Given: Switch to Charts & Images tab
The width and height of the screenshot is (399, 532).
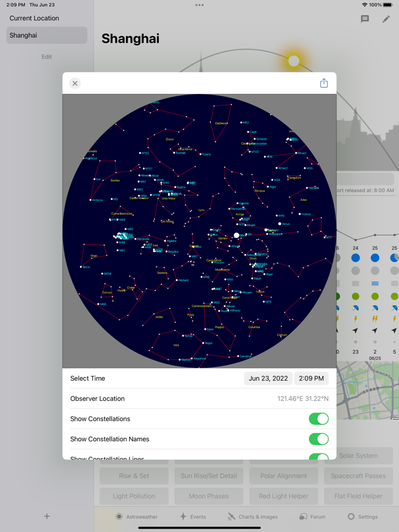Looking at the screenshot, I should click(253, 517).
